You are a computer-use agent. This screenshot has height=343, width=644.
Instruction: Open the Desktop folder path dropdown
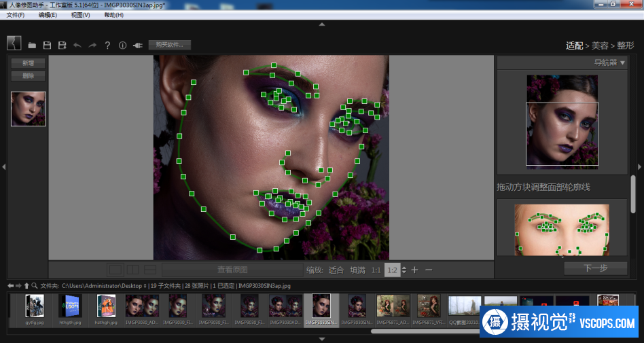pyautogui.click(x=145, y=286)
